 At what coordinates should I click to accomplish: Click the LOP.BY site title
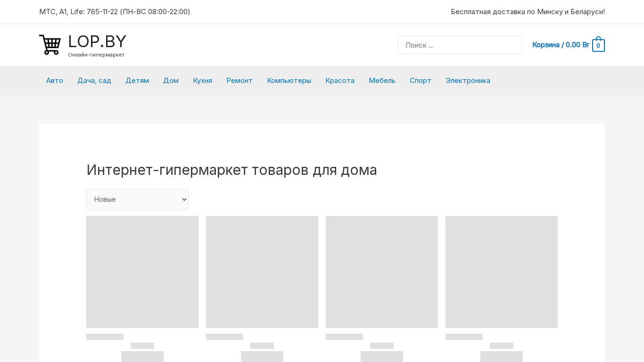pos(97,41)
